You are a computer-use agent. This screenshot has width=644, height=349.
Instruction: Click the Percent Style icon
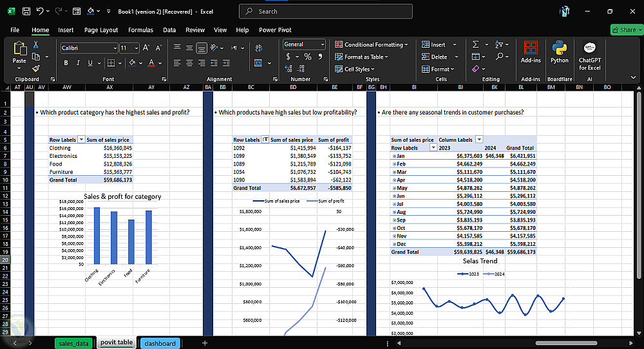tap(308, 57)
